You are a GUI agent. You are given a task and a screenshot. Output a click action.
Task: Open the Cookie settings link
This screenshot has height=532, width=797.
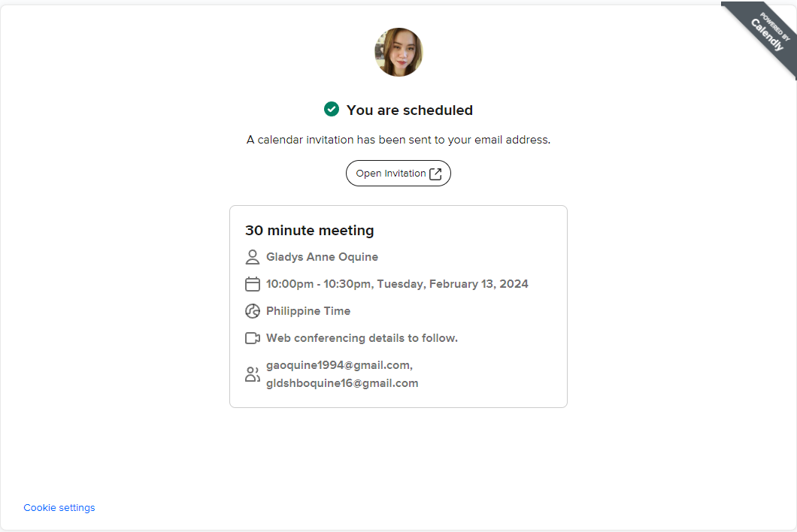(59, 508)
